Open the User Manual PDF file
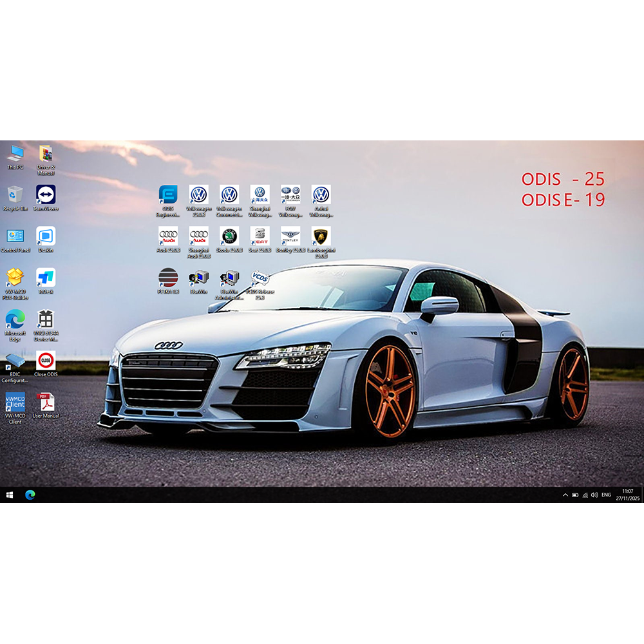The width and height of the screenshot is (644, 644). (x=46, y=402)
